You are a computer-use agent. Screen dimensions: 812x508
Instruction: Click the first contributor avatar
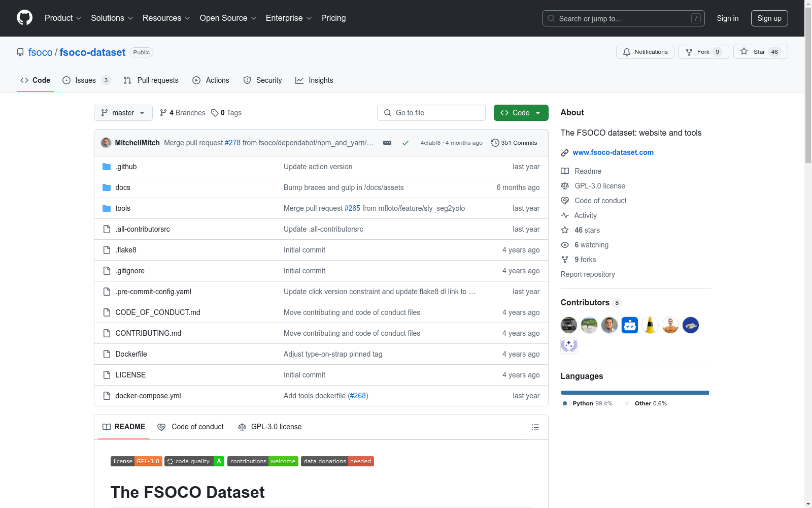tap(569, 325)
